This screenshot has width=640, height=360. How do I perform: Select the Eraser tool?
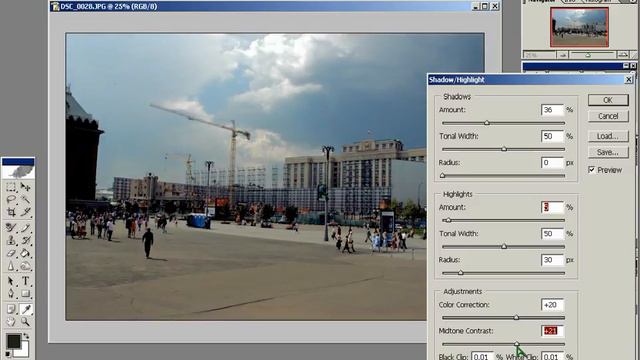pos(11,253)
